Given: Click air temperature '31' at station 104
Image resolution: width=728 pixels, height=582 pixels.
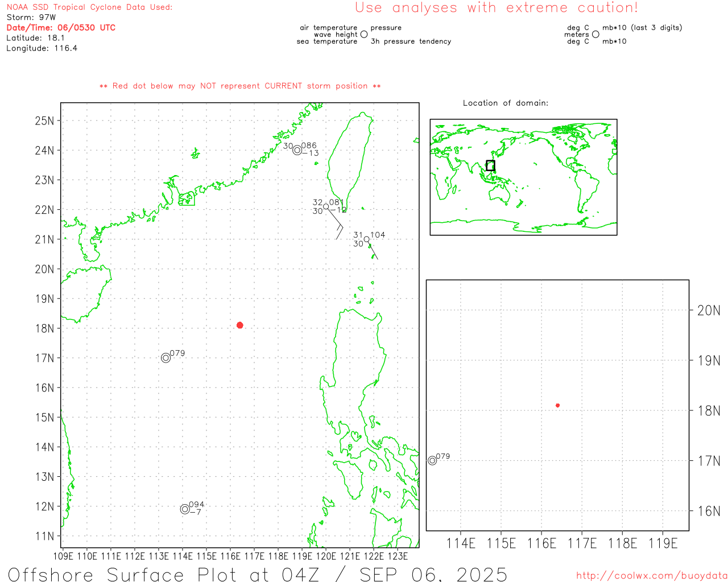Looking at the screenshot, I should [358, 235].
